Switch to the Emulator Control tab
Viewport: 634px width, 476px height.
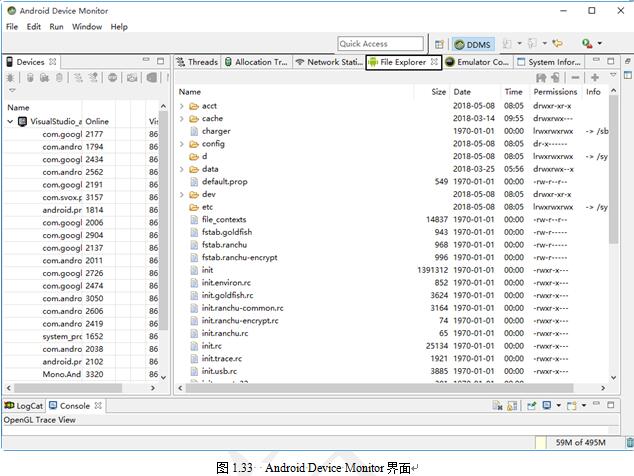click(478, 62)
